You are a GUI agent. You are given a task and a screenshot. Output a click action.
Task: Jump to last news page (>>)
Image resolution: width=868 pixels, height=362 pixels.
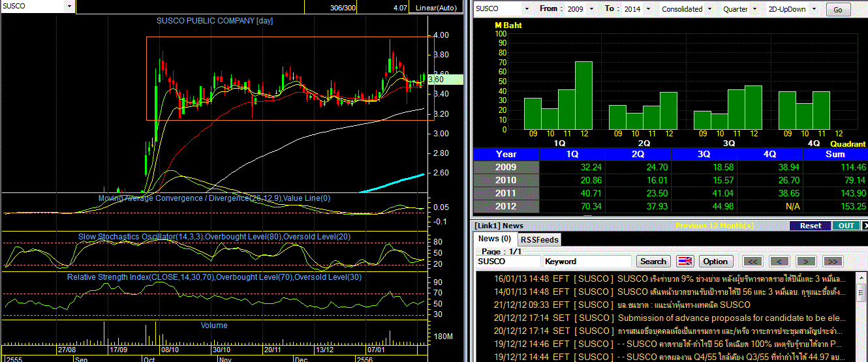[x=832, y=261]
